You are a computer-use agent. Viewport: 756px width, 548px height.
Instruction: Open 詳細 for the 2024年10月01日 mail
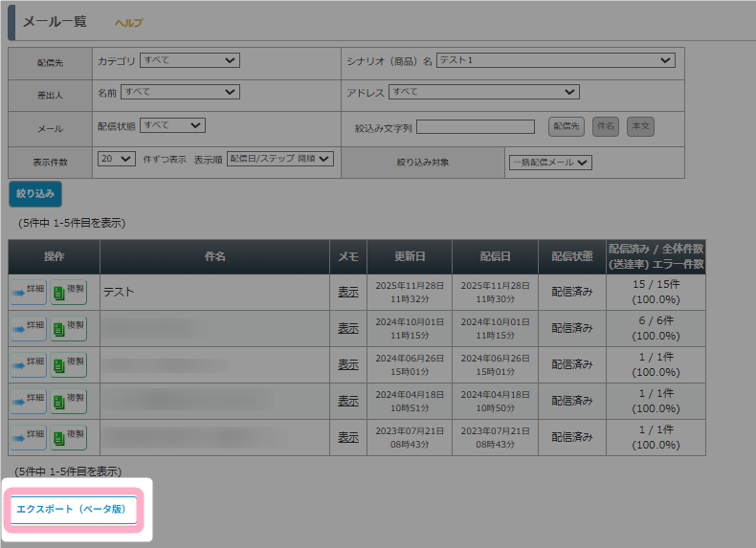point(28,328)
